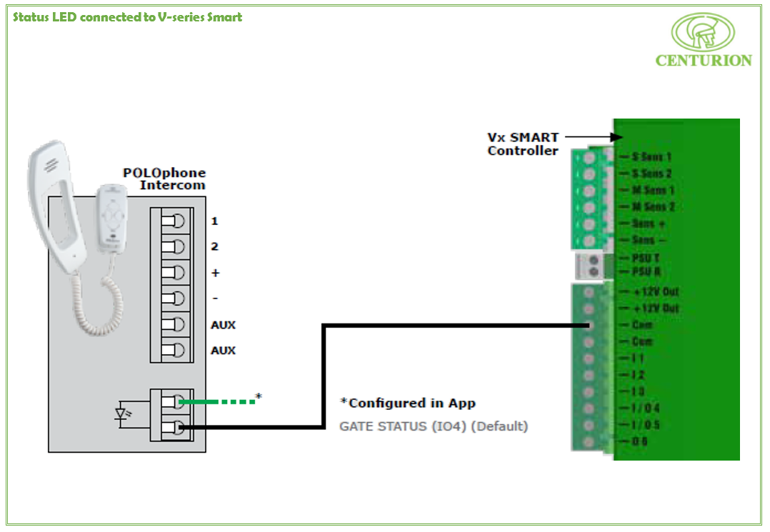This screenshot has width=770, height=532.
Task: Click the '*Configured in App' note
Action: pyautogui.click(x=408, y=403)
